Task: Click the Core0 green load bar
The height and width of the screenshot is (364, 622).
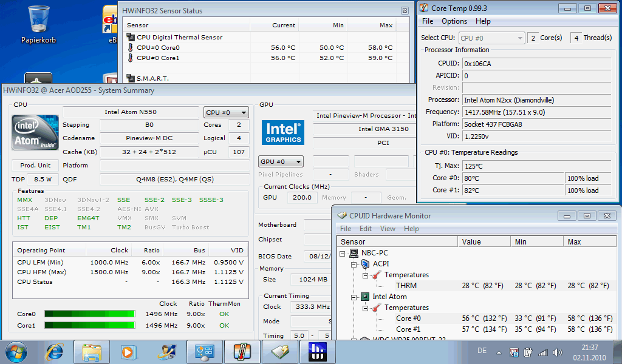Action: click(x=89, y=314)
